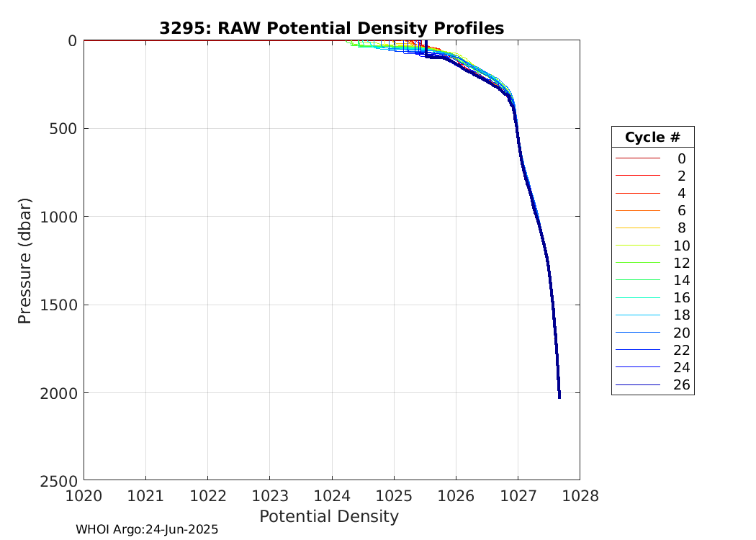Select legend entry for cycle 16
This screenshot has height=540, width=756.
click(x=652, y=298)
